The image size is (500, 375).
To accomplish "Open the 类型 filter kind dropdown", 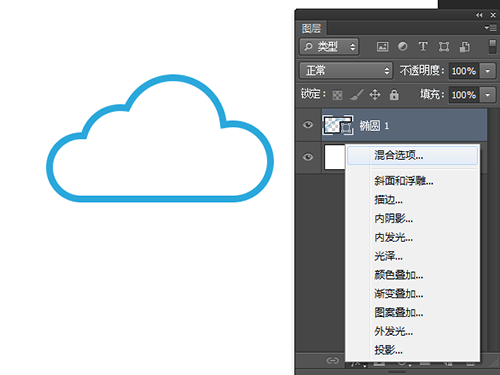I will pos(329,47).
